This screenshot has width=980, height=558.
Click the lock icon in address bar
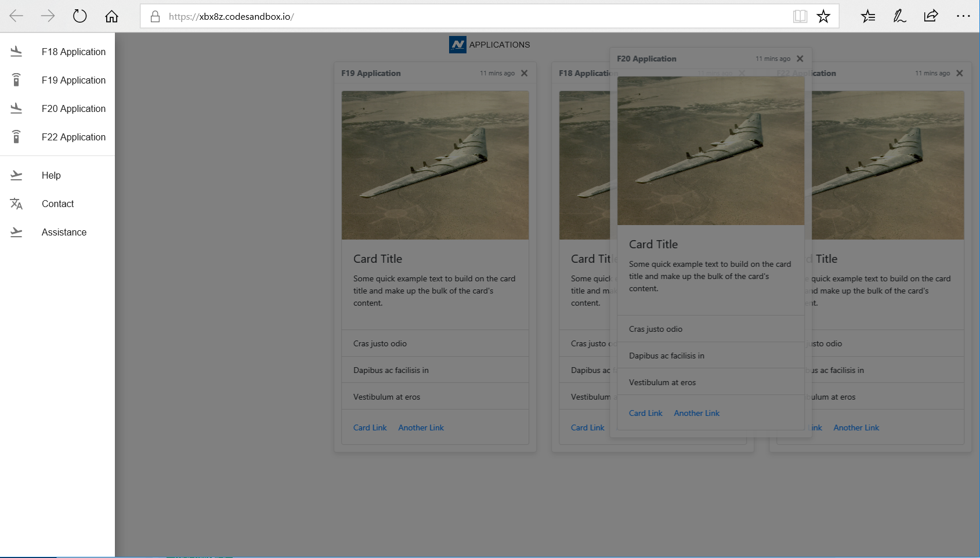click(x=155, y=16)
